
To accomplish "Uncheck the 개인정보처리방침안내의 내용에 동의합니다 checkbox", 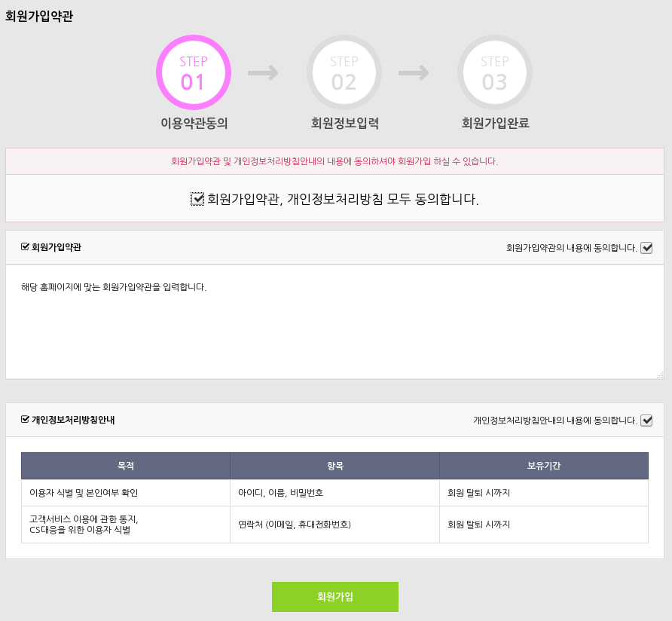I will tap(646, 420).
